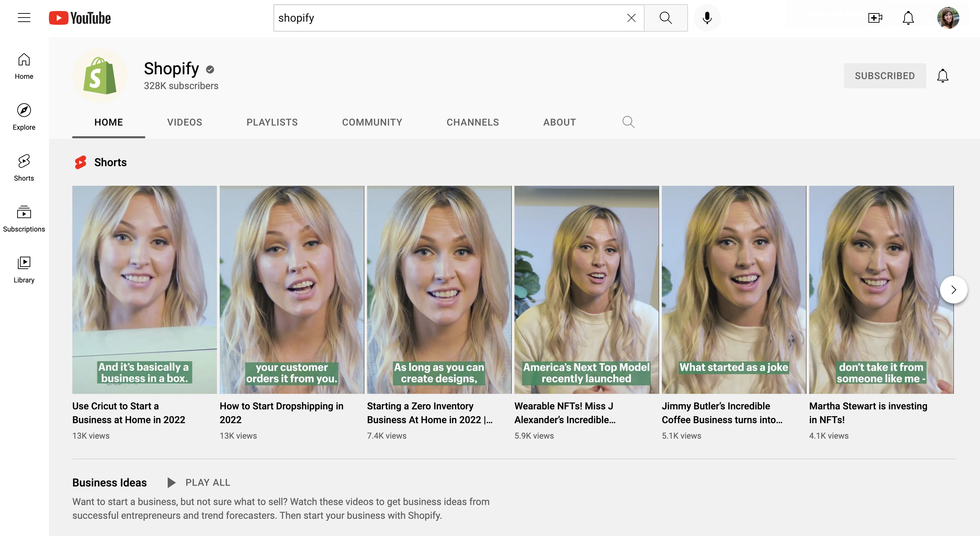Play all Business Ideas videos

pos(199,482)
